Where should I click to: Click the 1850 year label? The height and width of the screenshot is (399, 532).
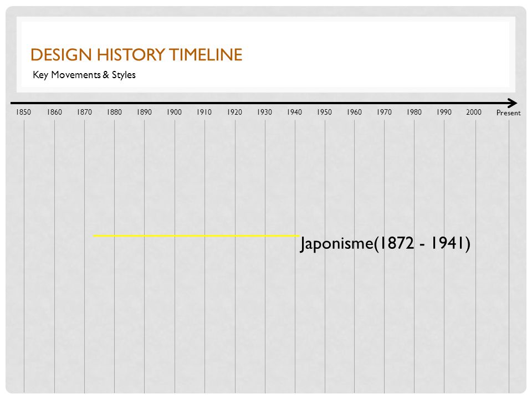click(23, 112)
